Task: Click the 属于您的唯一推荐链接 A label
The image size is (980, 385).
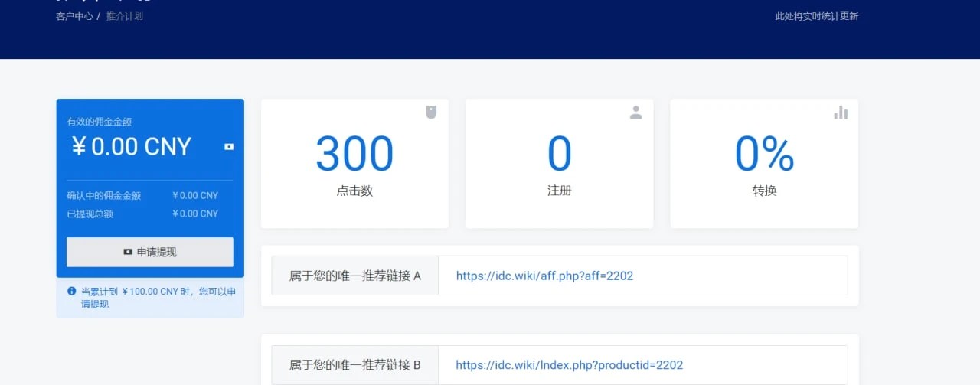Action: tap(355, 276)
